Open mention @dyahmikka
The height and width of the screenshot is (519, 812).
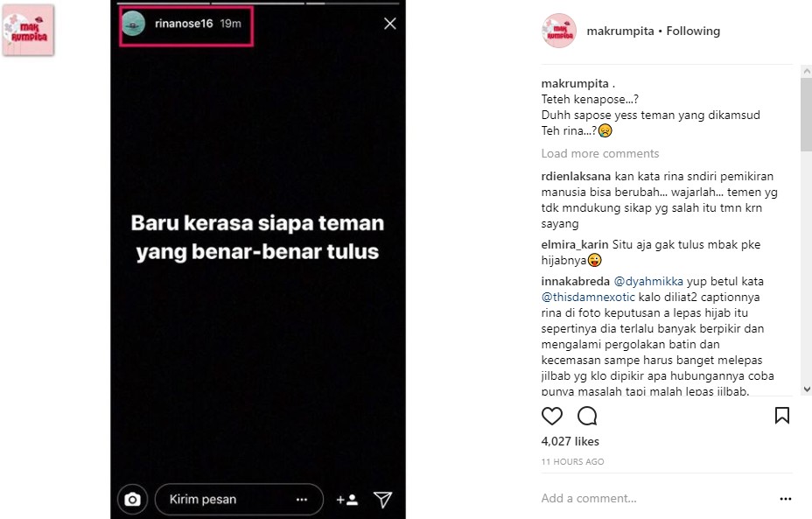pos(648,281)
